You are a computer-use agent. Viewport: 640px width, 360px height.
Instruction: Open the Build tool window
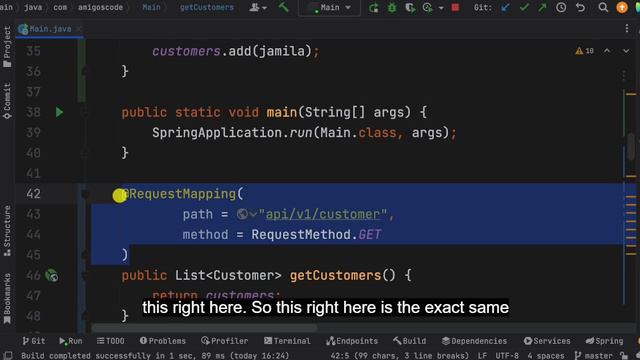[409, 341]
